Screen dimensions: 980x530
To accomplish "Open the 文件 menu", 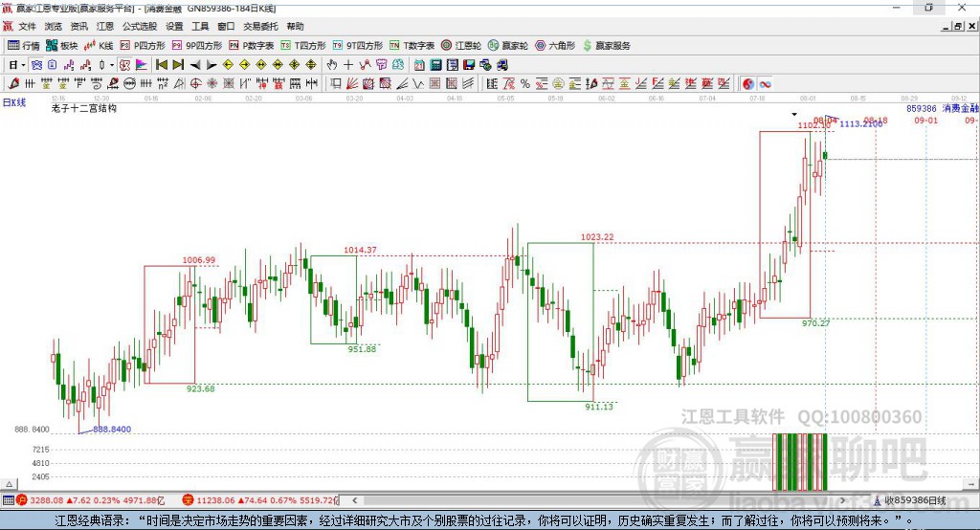I will [27, 26].
